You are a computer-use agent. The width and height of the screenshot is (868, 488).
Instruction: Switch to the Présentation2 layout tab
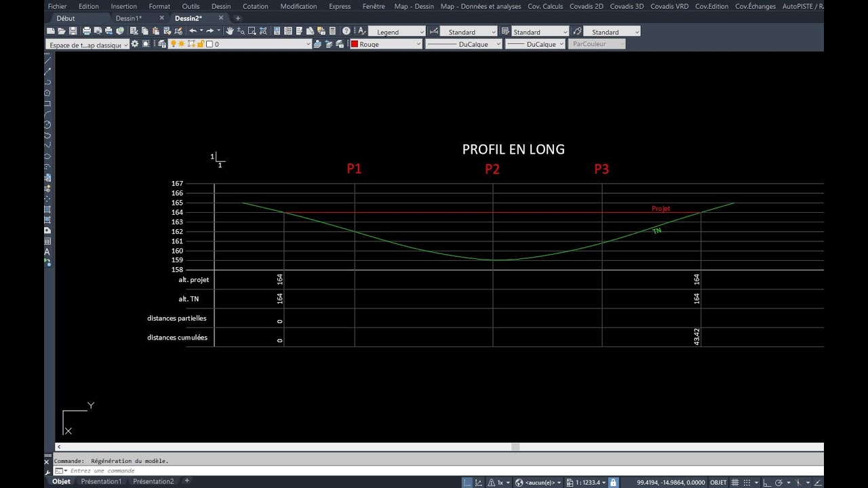tap(153, 481)
